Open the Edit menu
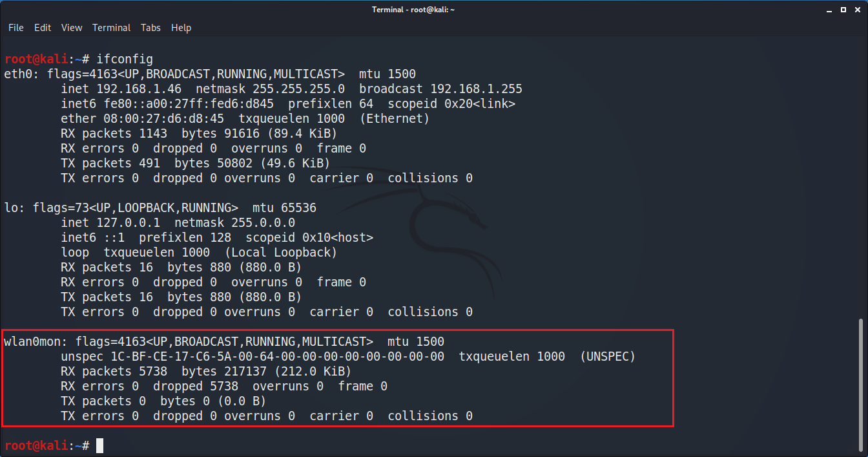 point(43,28)
